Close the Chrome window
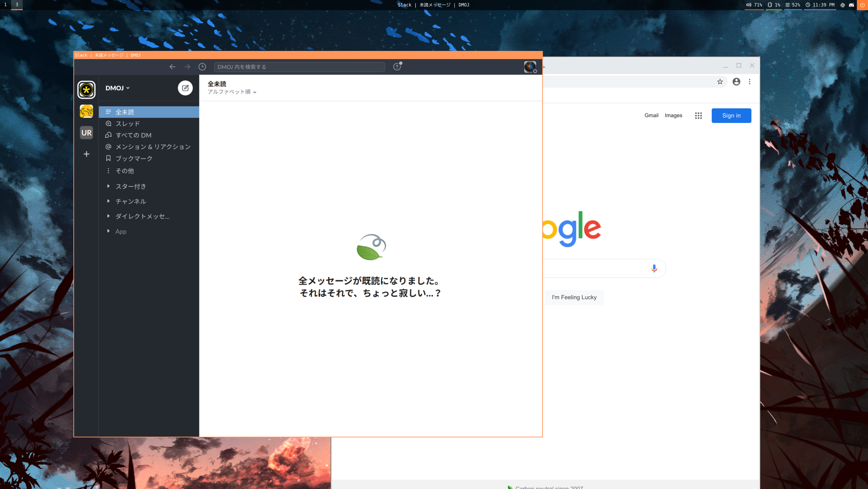 [752, 65]
